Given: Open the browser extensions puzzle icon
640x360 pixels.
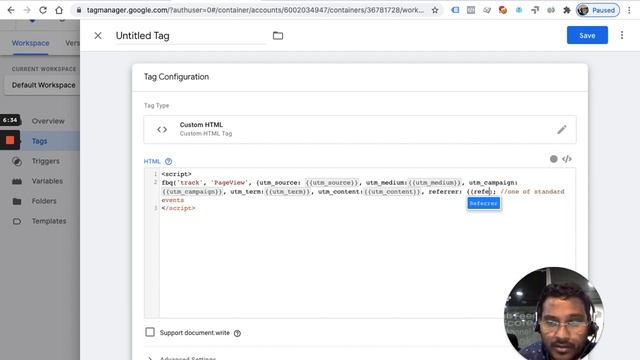Looking at the screenshot, I should [567, 10].
